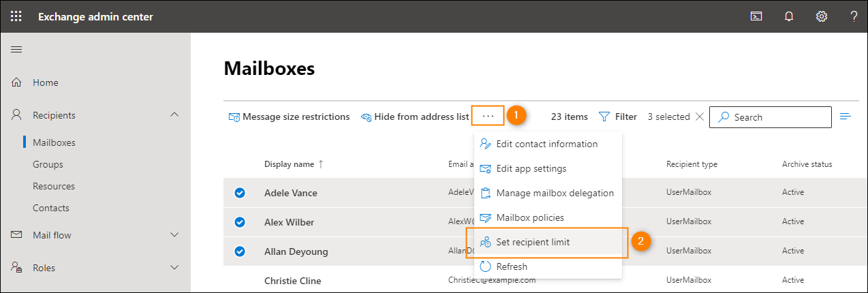This screenshot has height=293, width=868.
Task: Open settings gear icon in header
Action: [822, 16]
